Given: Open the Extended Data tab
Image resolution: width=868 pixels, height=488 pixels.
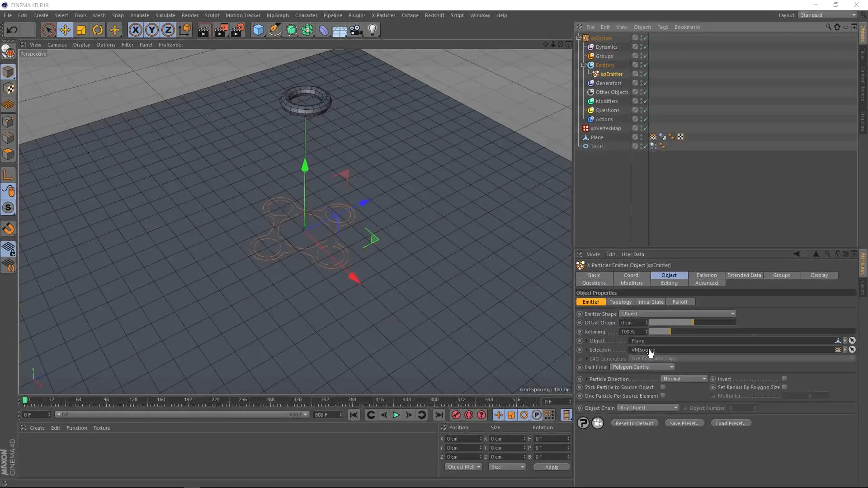Looking at the screenshot, I should click(x=744, y=275).
